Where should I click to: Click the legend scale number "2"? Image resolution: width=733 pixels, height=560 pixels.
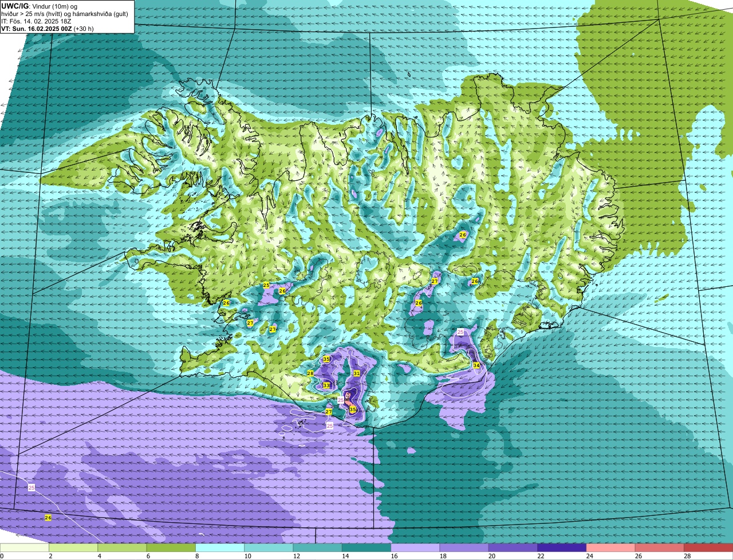coord(50,556)
